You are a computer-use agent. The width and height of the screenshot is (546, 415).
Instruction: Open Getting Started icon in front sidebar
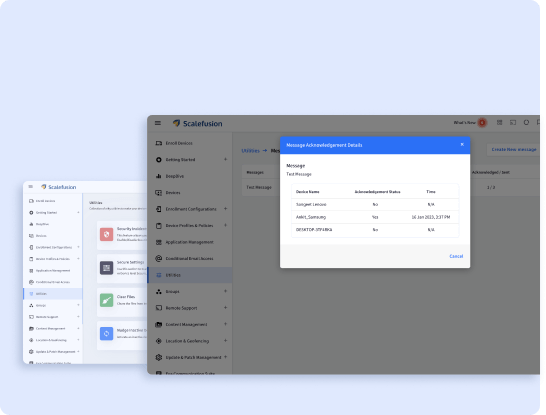[159, 159]
